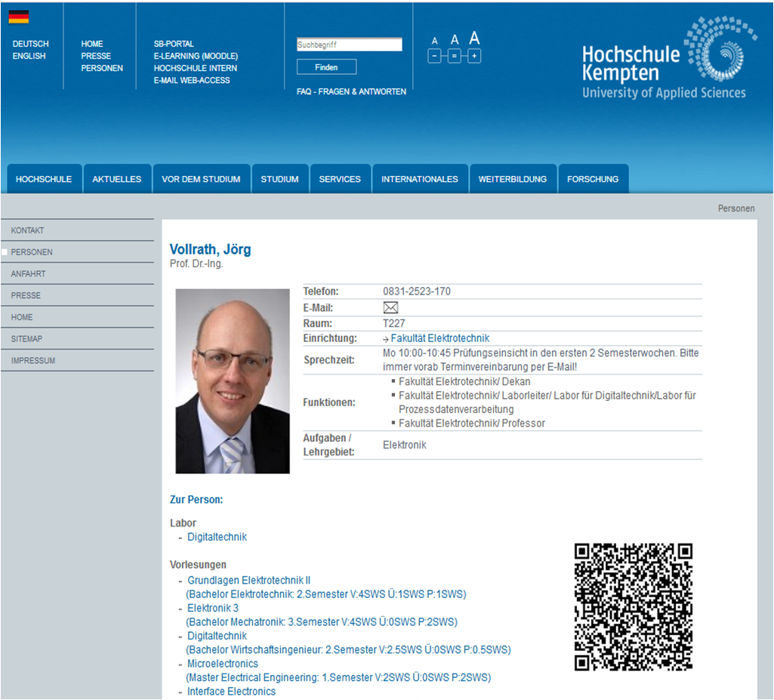Select Impressum in the left sidebar
774x700 pixels.
33,361
